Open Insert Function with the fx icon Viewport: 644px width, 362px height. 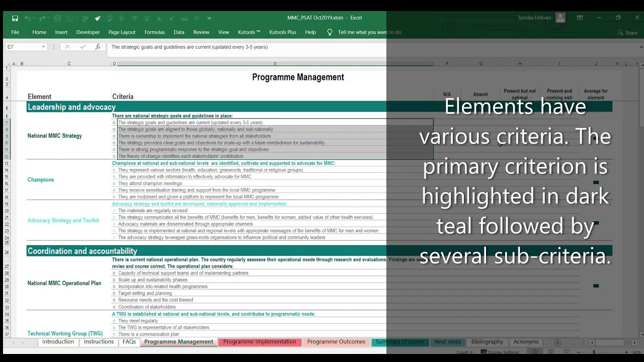[98, 47]
